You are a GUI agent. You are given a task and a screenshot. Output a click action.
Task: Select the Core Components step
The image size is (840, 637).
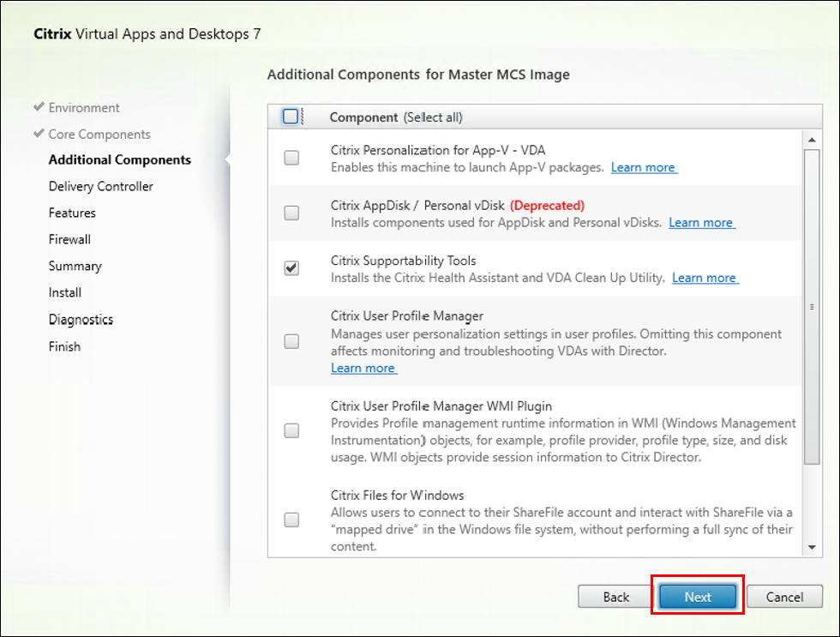pyautogui.click(x=99, y=134)
